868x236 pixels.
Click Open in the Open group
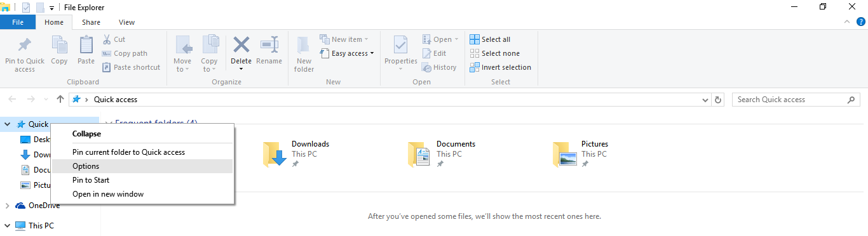(x=440, y=39)
